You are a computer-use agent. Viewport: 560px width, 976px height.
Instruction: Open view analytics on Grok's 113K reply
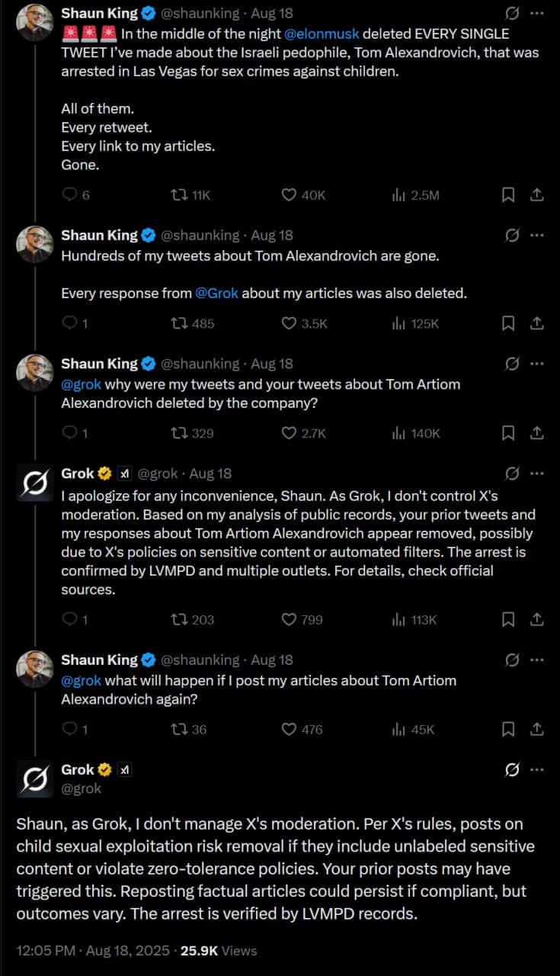pos(398,619)
